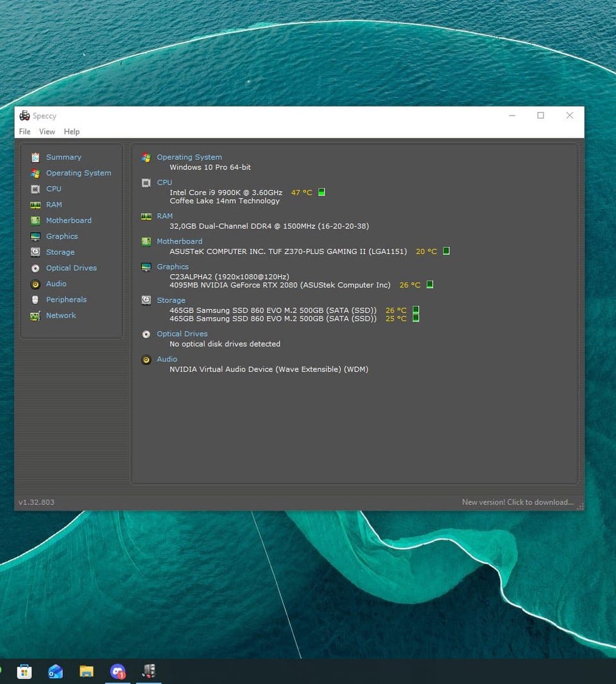Click the Storage heading in summary panel
This screenshot has height=684, width=616.
(171, 300)
